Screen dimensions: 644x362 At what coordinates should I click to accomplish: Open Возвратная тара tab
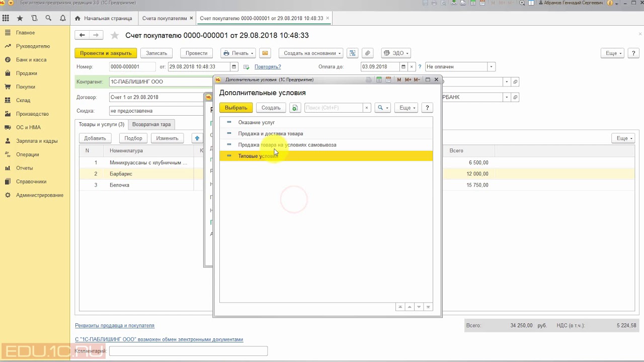point(151,124)
